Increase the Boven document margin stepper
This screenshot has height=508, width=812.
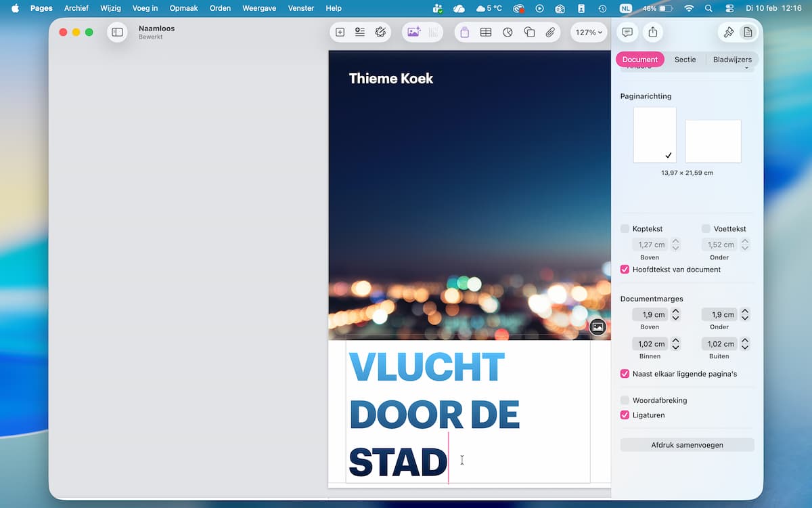click(675, 312)
